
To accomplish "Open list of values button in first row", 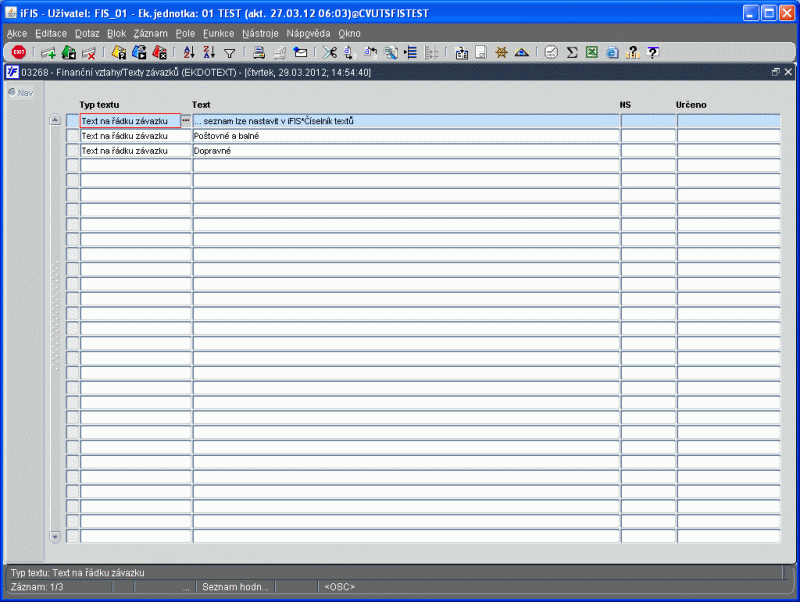I will point(186,121).
